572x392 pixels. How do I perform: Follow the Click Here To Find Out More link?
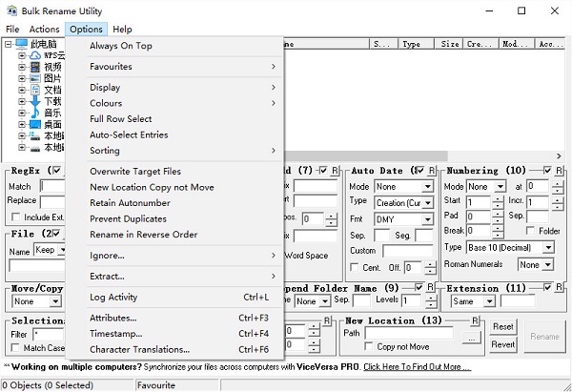[417, 367]
